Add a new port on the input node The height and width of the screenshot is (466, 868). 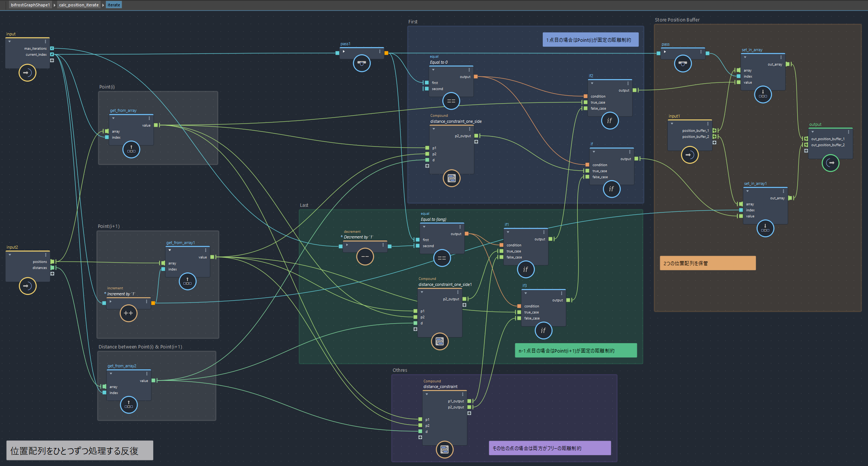point(52,60)
